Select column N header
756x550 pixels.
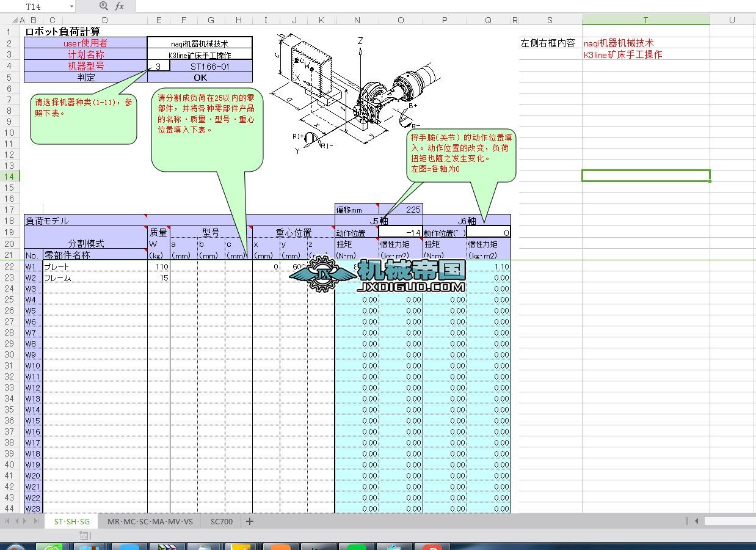point(357,20)
